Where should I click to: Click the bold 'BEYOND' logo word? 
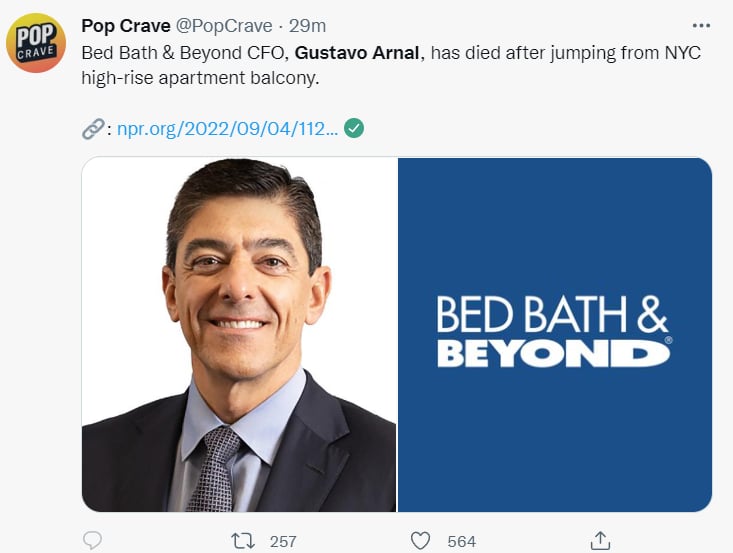tap(552, 353)
